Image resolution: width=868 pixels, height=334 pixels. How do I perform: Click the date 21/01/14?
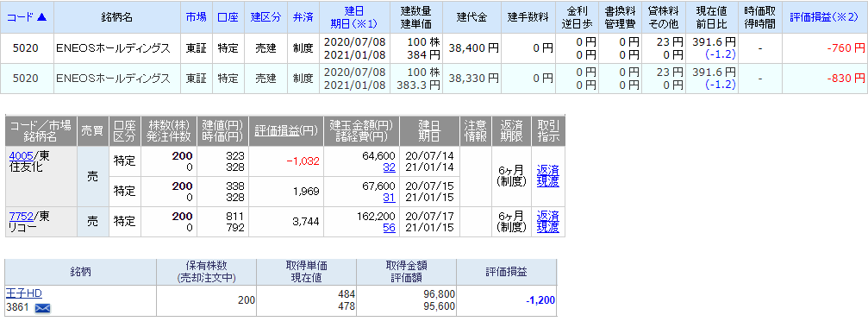click(429, 167)
